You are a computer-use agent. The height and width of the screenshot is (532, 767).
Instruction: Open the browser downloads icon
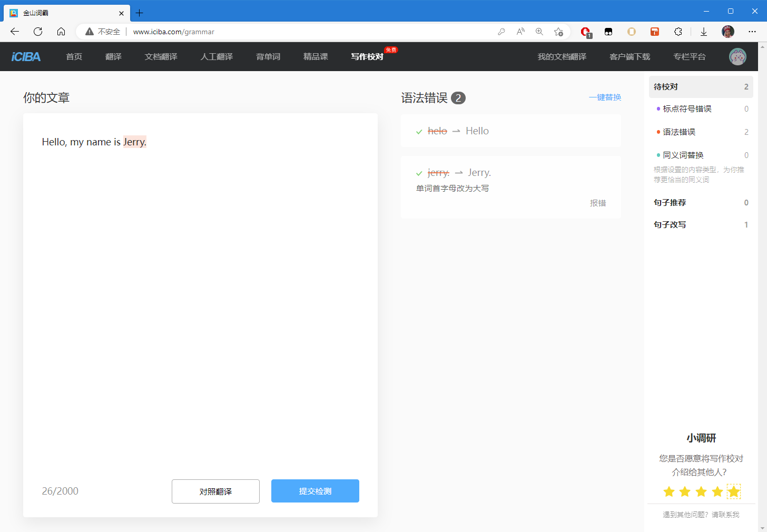point(703,32)
